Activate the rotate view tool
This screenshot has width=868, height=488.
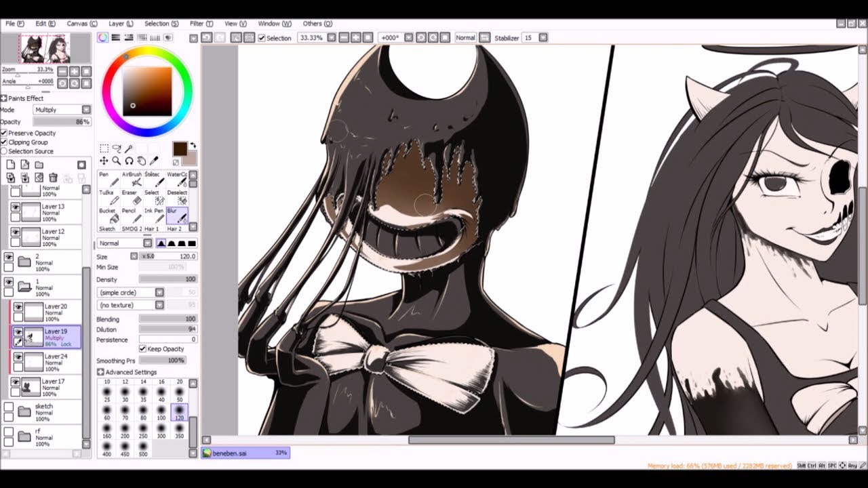129,161
